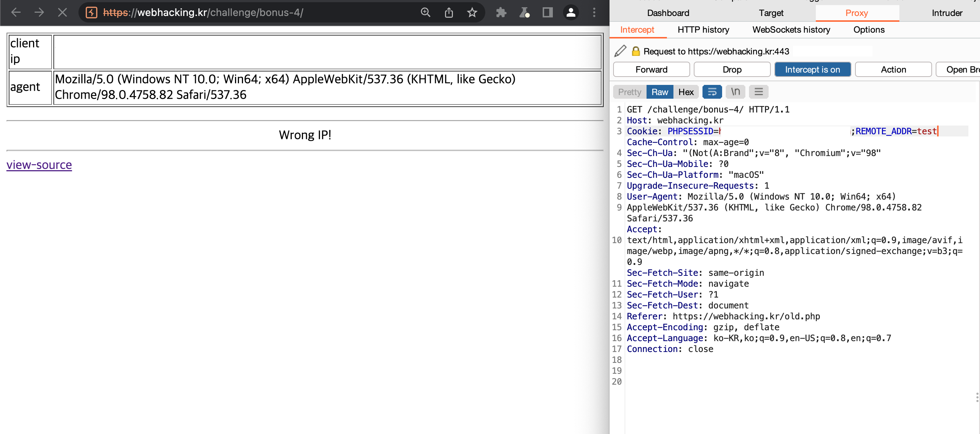Open the browser side panel icon

[x=547, y=13]
